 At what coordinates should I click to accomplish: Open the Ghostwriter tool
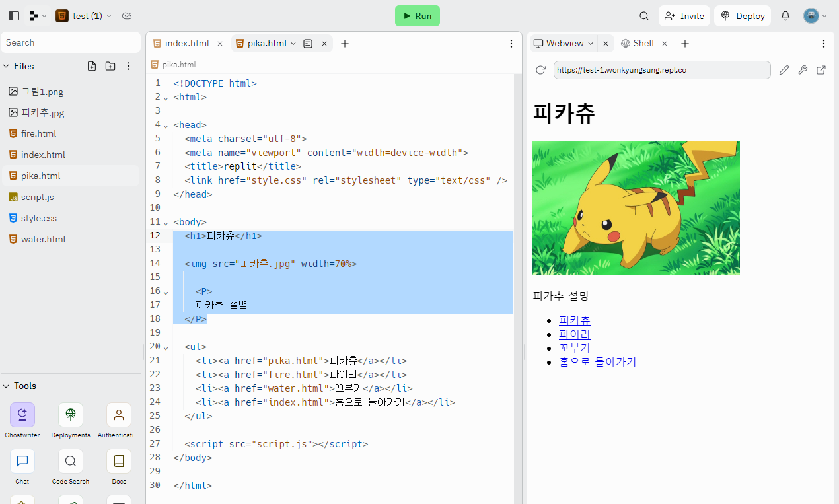point(22,420)
